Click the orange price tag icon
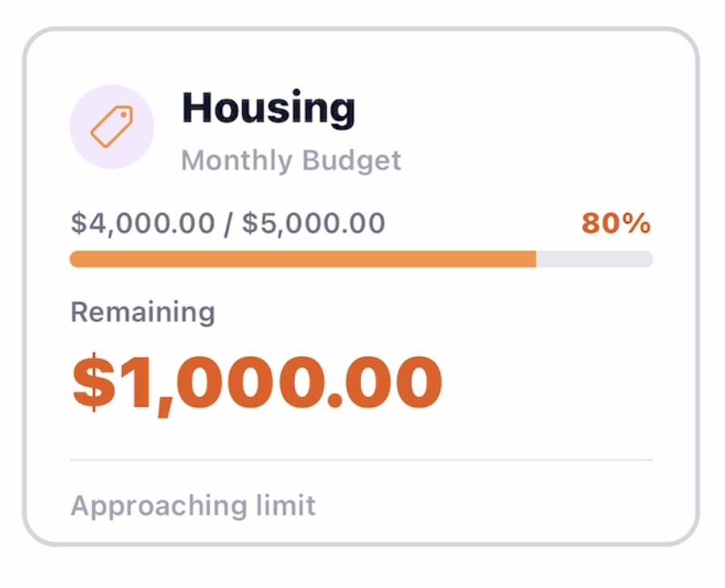 coord(111,128)
